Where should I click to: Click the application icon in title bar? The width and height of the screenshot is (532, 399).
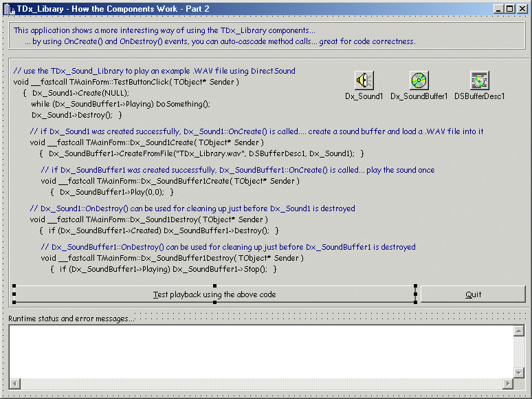coord(9,8)
